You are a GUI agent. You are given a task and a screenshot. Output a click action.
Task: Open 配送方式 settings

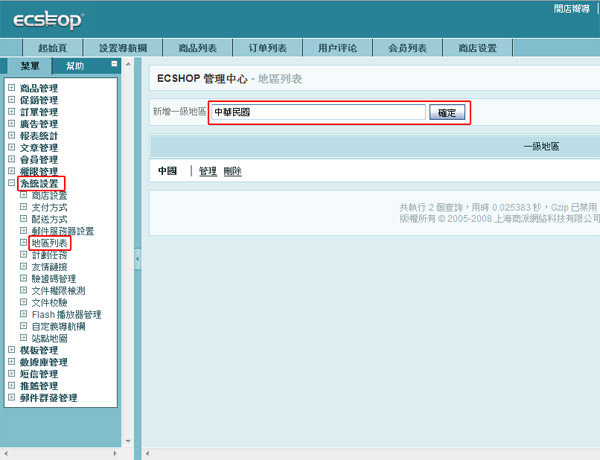tap(50, 219)
